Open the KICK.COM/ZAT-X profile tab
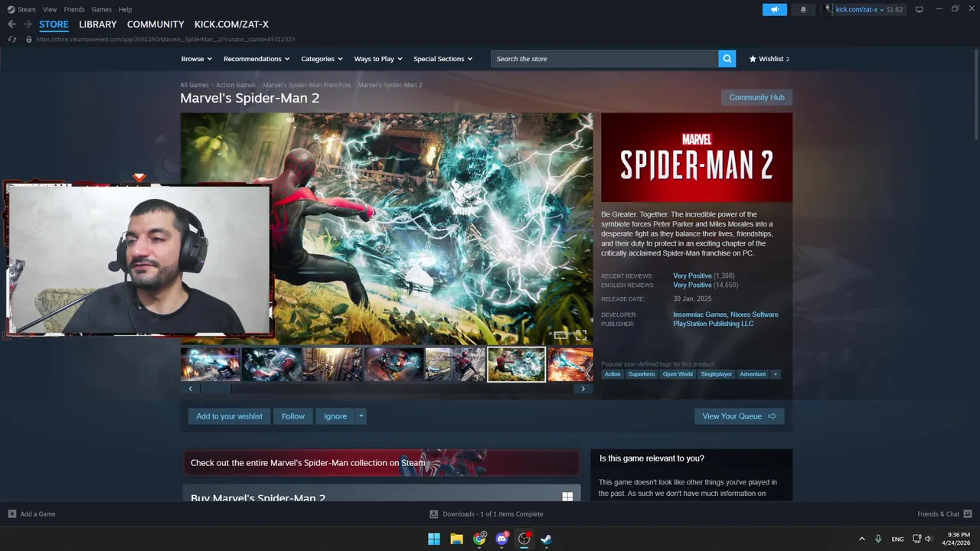 pyautogui.click(x=231, y=24)
